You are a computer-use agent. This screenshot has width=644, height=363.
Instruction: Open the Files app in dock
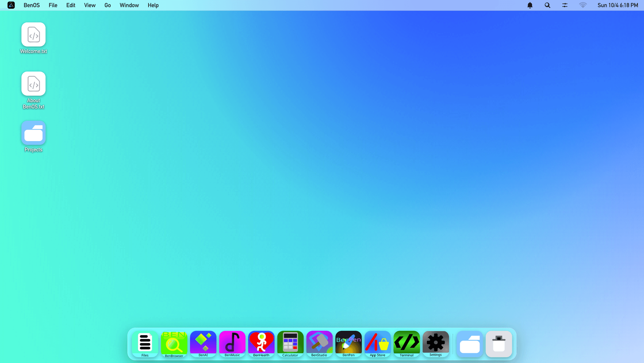145,344
